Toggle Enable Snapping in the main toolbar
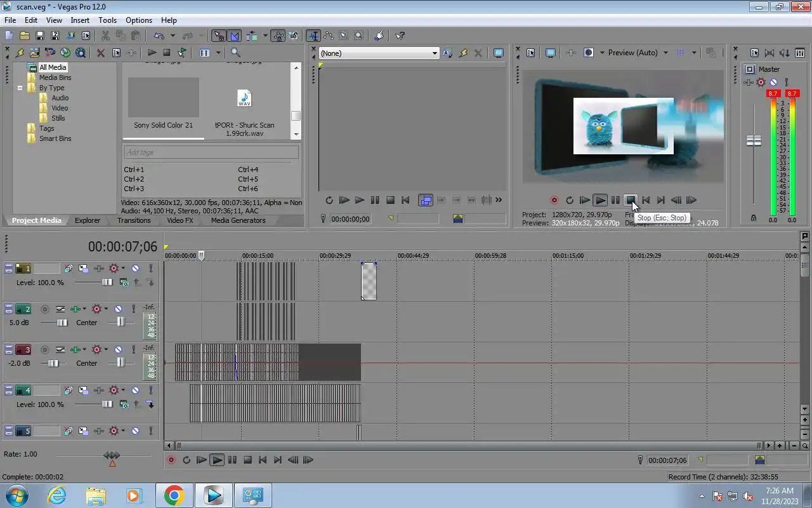This screenshot has width=812, height=508. (x=219, y=36)
